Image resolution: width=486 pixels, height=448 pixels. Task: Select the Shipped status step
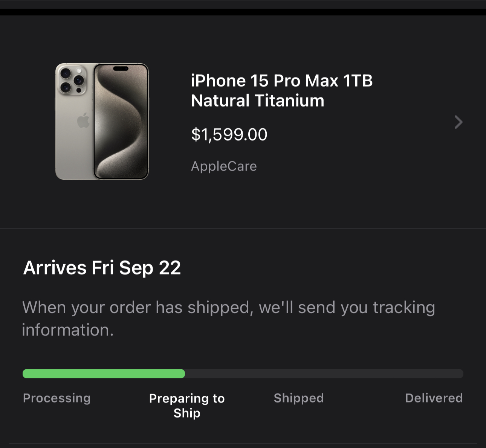[x=299, y=398]
